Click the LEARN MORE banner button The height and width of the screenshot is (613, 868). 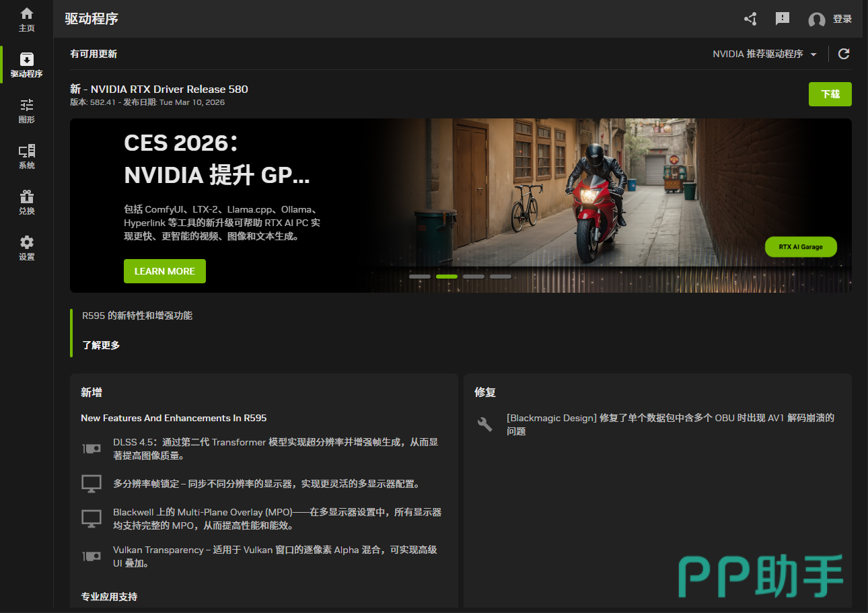pyautogui.click(x=165, y=271)
